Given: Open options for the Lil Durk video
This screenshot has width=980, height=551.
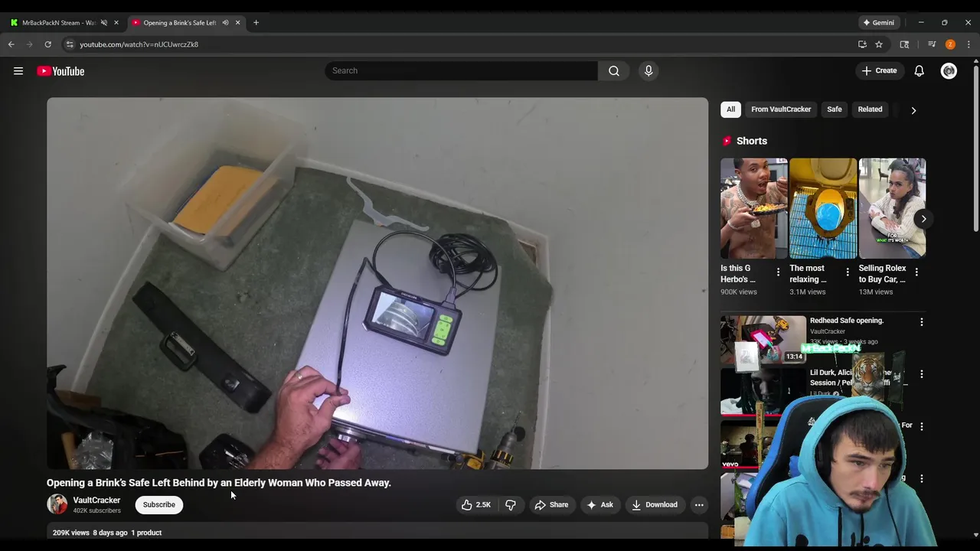Looking at the screenshot, I should pyautogui.click(x=922, y=374).
